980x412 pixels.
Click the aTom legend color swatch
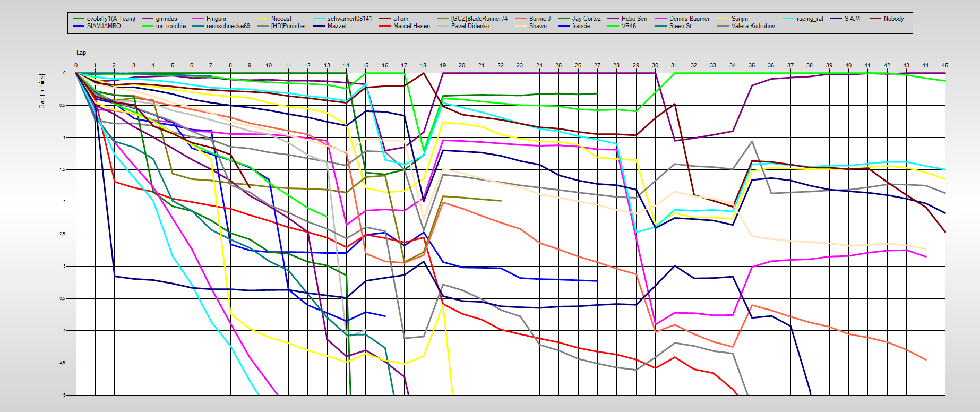pyautogui.click(x=385, y=19)
